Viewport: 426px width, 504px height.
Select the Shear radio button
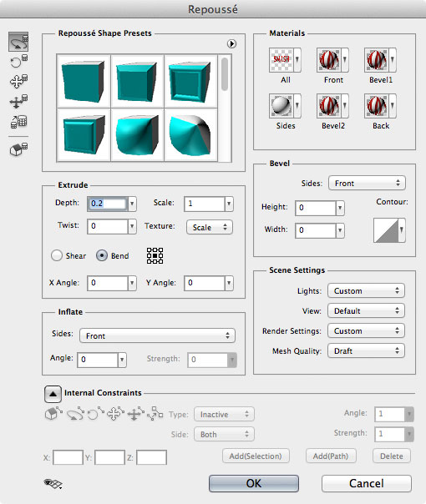click(x=57, y=256)
